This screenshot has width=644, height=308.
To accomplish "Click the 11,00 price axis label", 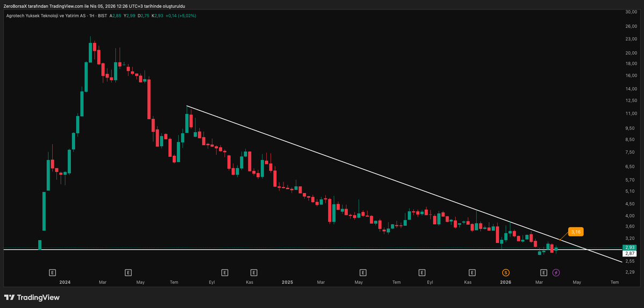I will pyautogui.click(x=631, y=113).
